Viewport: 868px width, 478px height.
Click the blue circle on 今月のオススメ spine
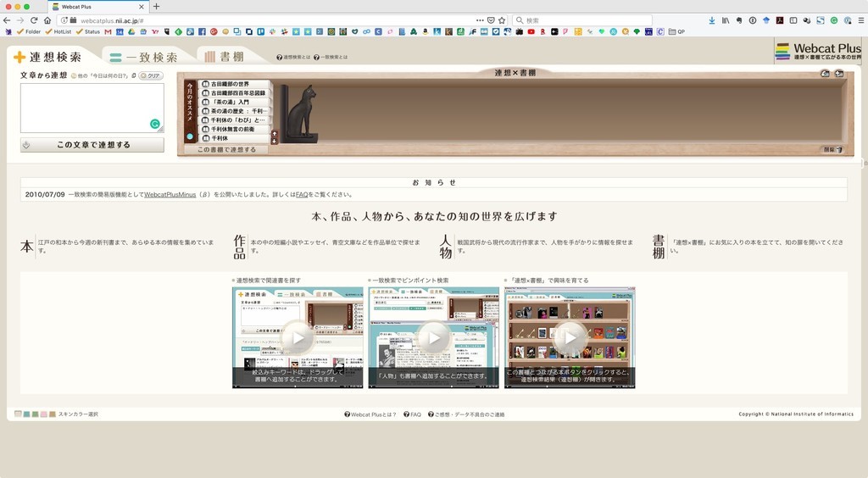tap(190, 136)
